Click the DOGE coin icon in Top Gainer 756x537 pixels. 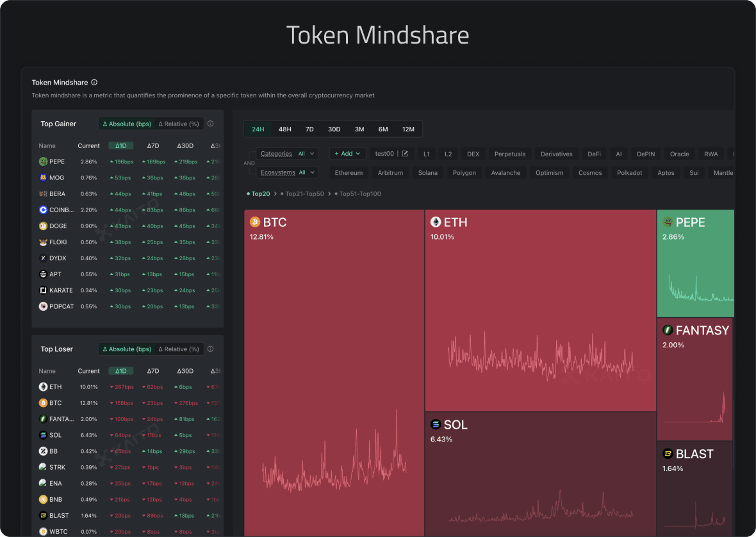pos(43,226)
